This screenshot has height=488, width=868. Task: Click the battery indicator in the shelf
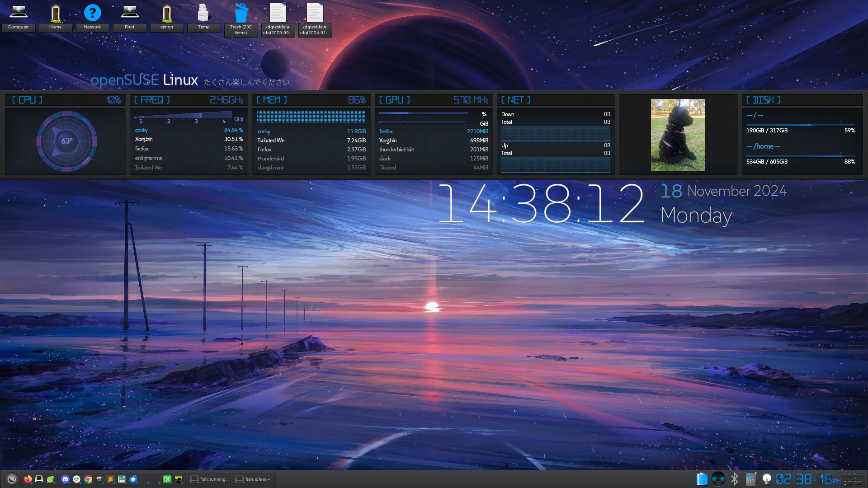pos(702,479)
